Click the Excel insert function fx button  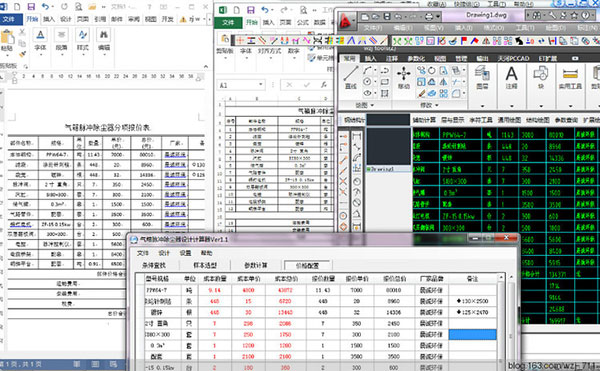point(324,85)
